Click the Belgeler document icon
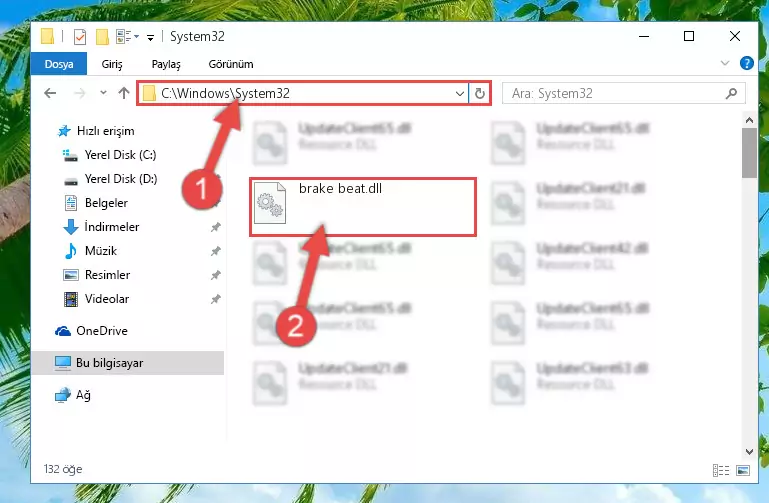 click(71, 203)
